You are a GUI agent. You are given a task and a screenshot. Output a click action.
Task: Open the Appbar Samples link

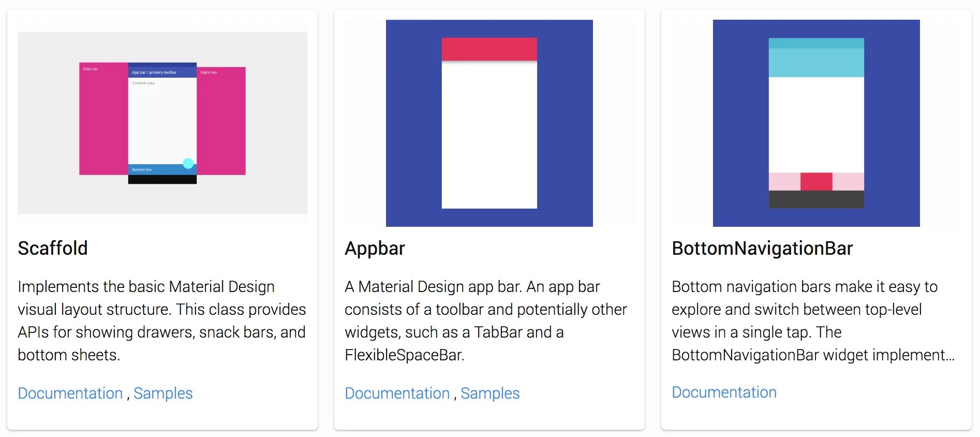(x=490, y=394)
